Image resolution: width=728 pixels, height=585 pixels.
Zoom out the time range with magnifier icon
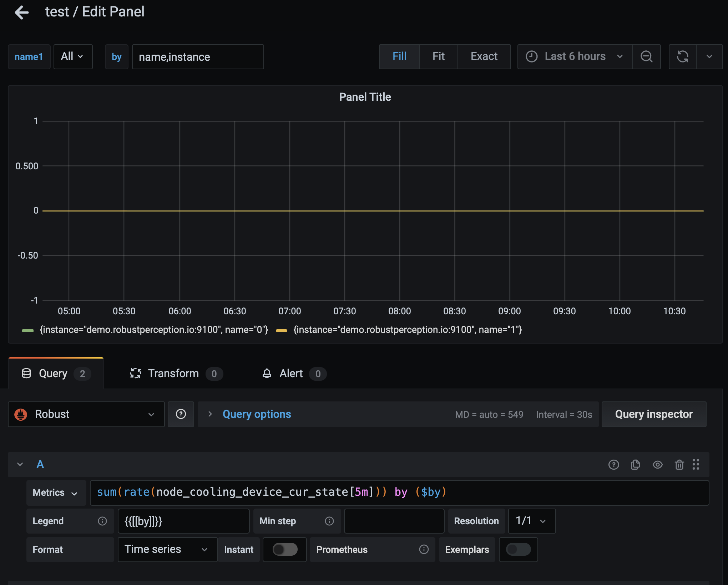[647, 56]
